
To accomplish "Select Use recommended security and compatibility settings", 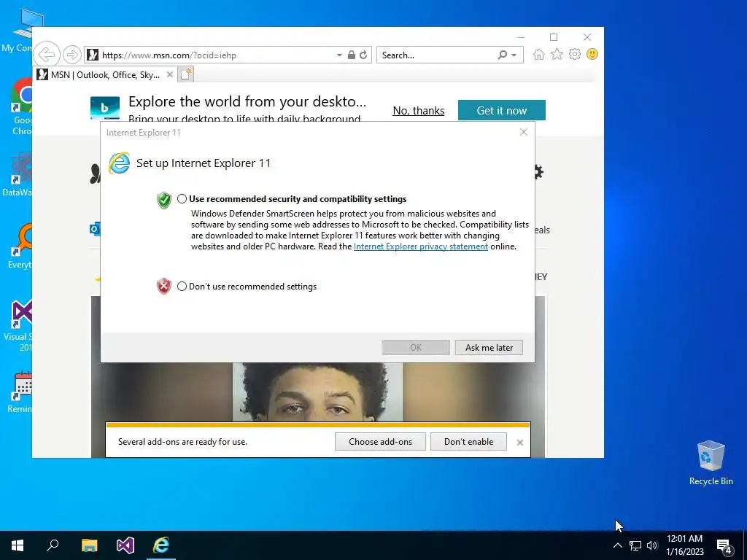I will (182, 199).
